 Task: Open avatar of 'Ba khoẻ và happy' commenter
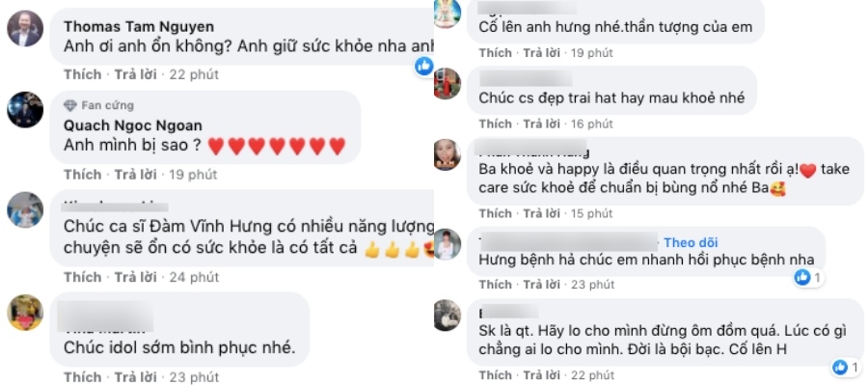(x=448, y=154)
